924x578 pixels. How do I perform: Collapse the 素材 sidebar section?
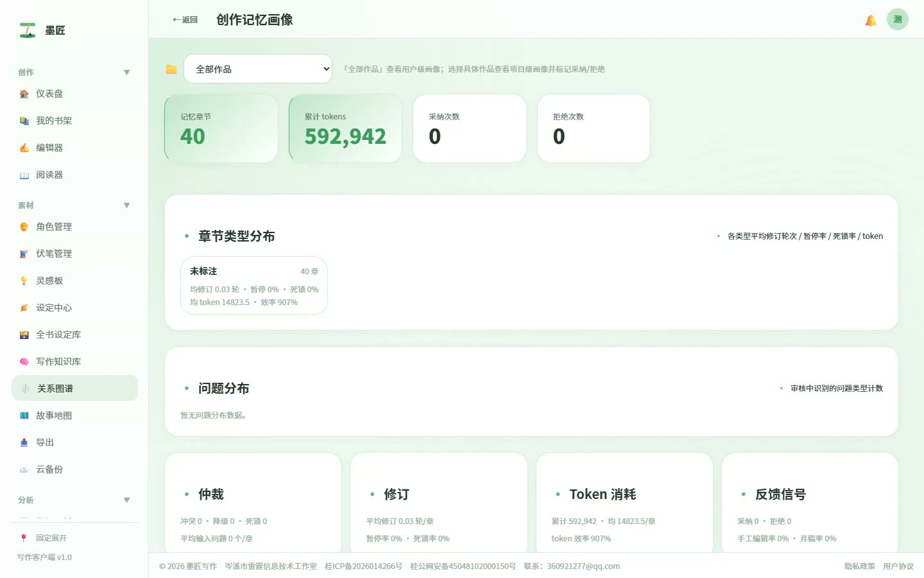(74, 206)
